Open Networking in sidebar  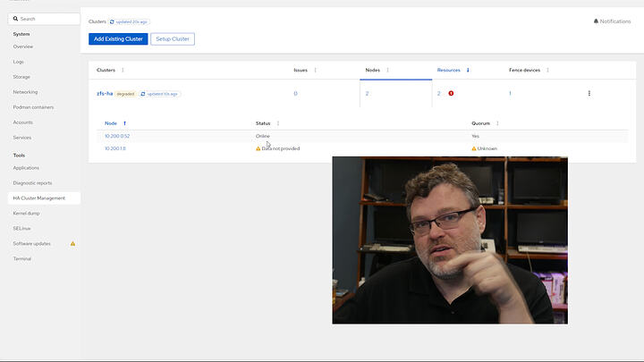pyautogui.click(x=25, y=92)
